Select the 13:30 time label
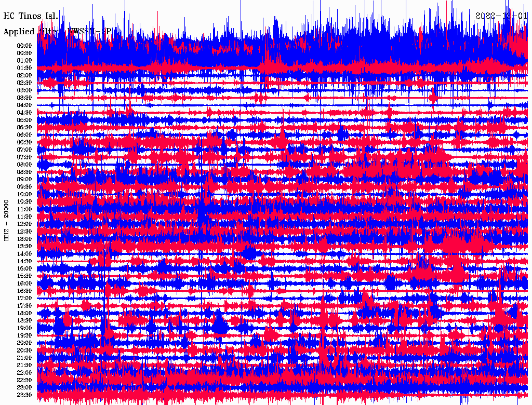 tap(24, 247)
